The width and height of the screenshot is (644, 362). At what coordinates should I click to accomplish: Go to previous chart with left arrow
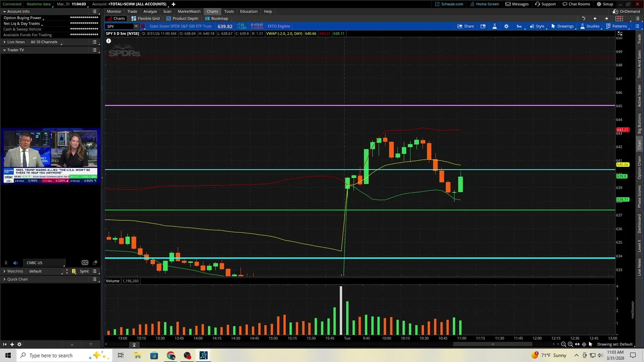[x=595, y=19]
